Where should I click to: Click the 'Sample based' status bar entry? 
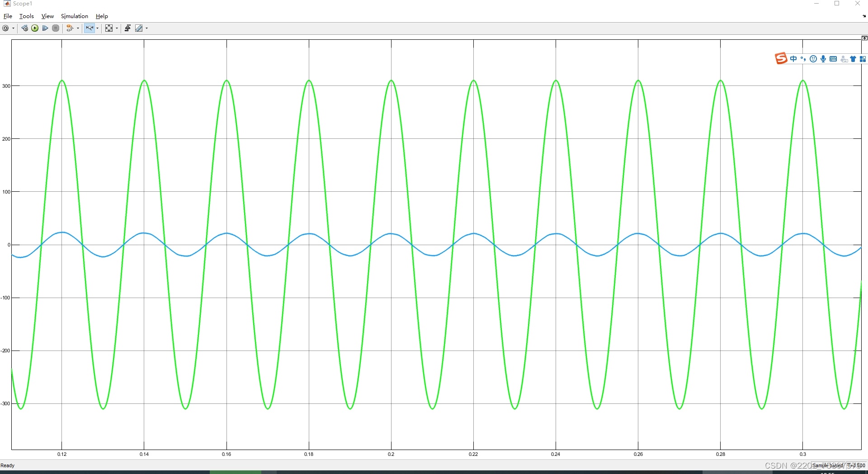(x=828, y=465)
